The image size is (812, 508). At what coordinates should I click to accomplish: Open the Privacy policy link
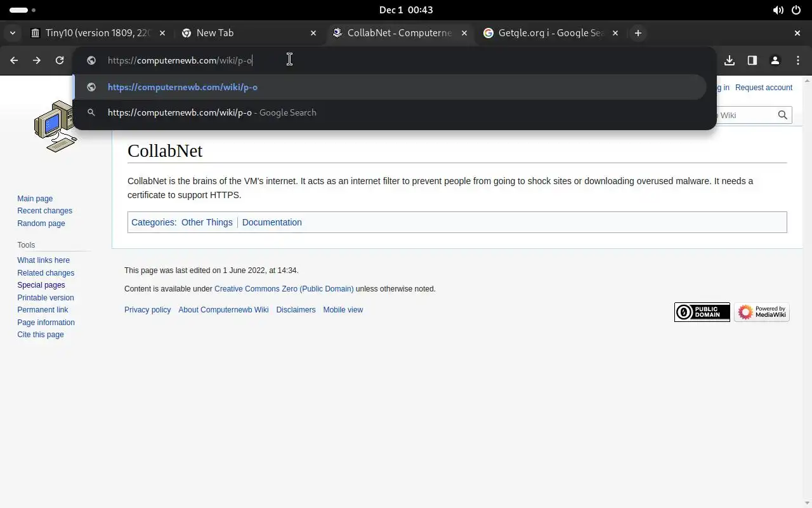pyautogui.click(x=147, y=310)
